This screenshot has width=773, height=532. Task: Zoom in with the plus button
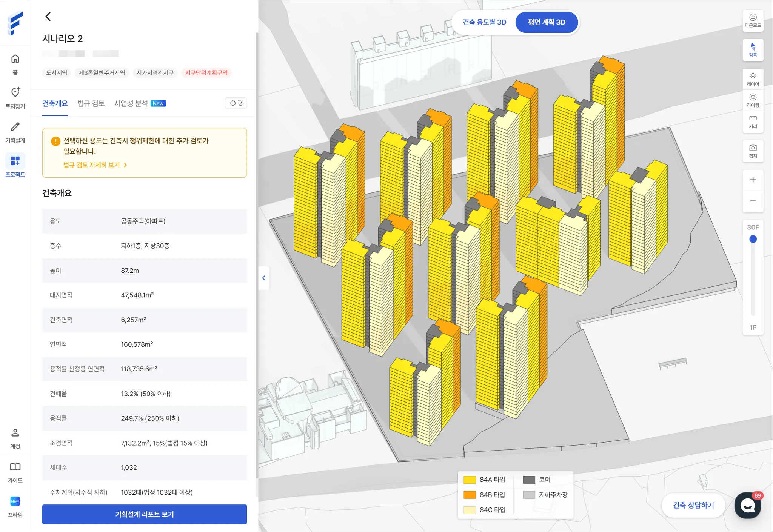tap(753, 180)
